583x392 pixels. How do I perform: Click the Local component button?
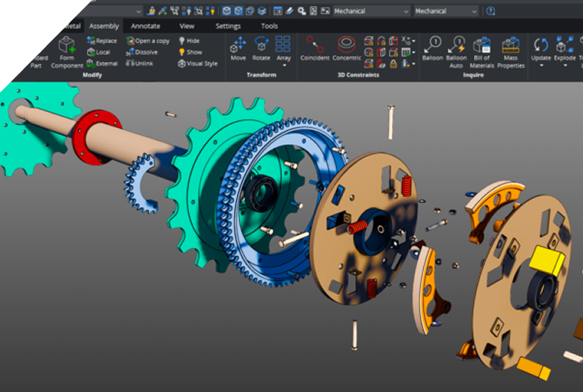[x=99, y=52]
